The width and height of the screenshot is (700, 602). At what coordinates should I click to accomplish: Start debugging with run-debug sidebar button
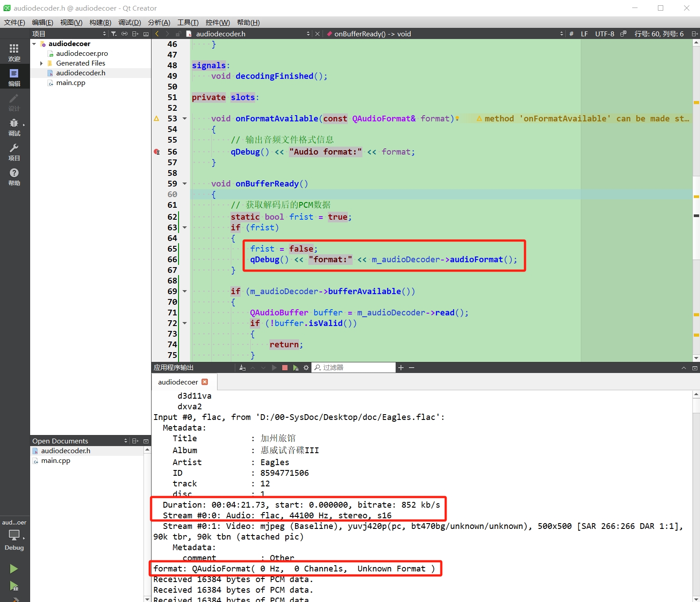(14, 586)
